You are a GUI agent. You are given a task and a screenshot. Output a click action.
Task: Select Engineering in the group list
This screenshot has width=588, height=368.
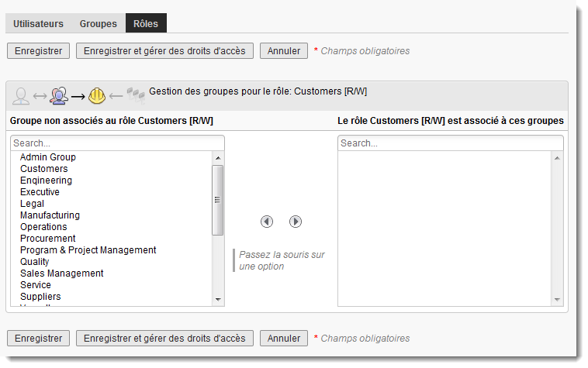pyautogui.click(x=112, y=181)
